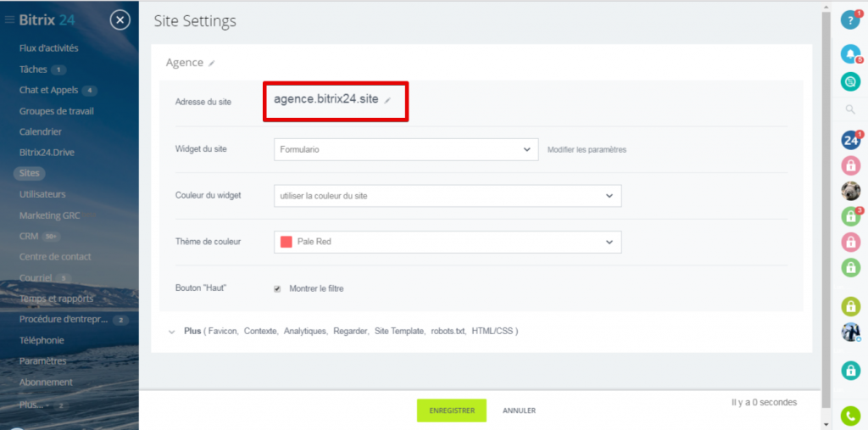This screenshot has height=430, width=868.
Task: Click the Site Template link
Action: point(400,332)
